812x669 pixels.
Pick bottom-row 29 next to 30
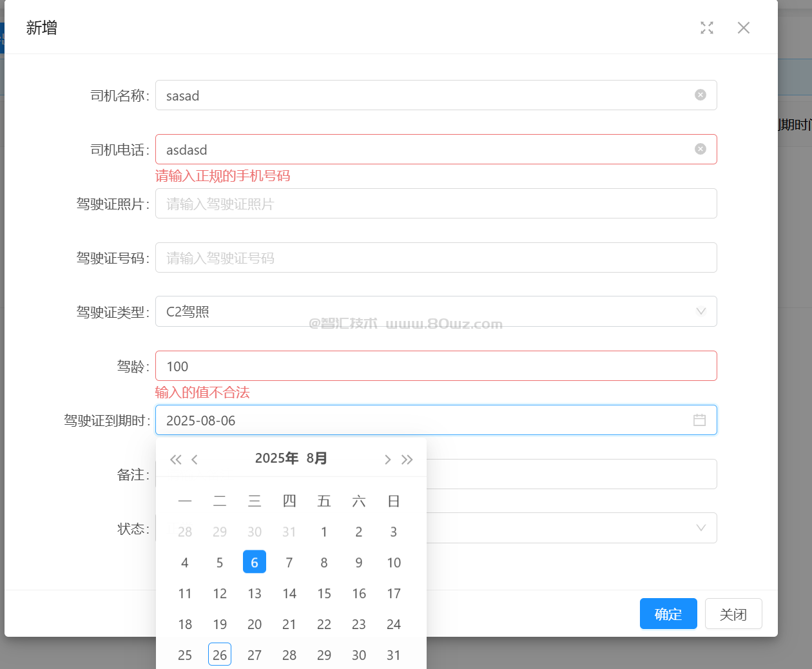click(x=324, y=655)
